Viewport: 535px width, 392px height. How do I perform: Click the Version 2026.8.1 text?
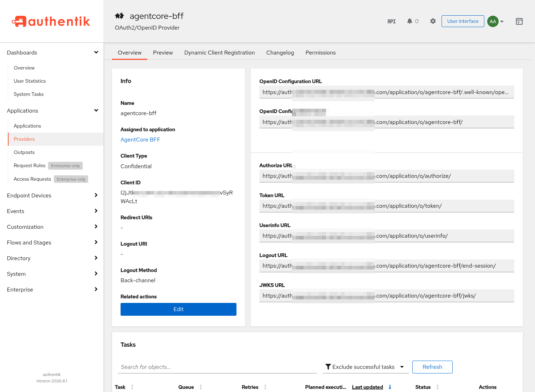(52, 381)
